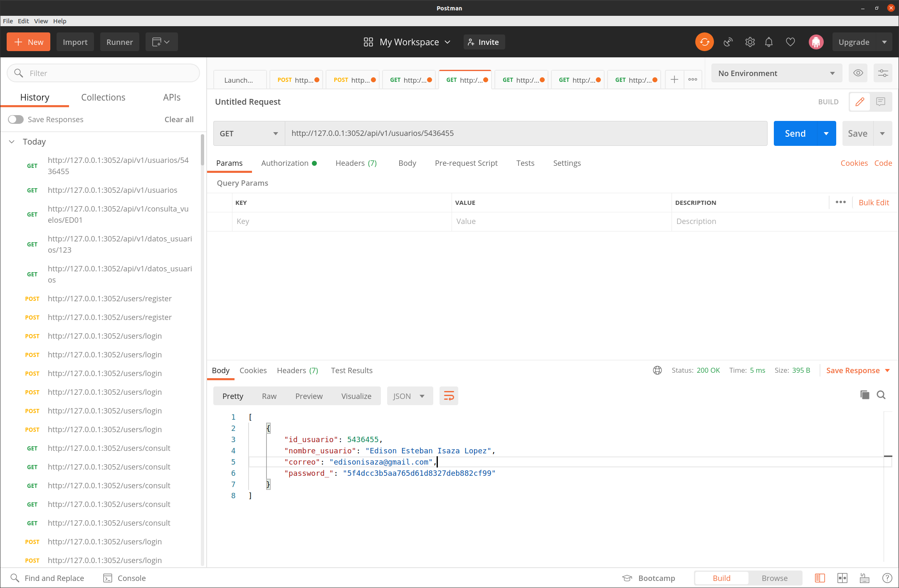Open the Console panel
Viewport: 899px width, 588px height.
(x=124, y=578)
